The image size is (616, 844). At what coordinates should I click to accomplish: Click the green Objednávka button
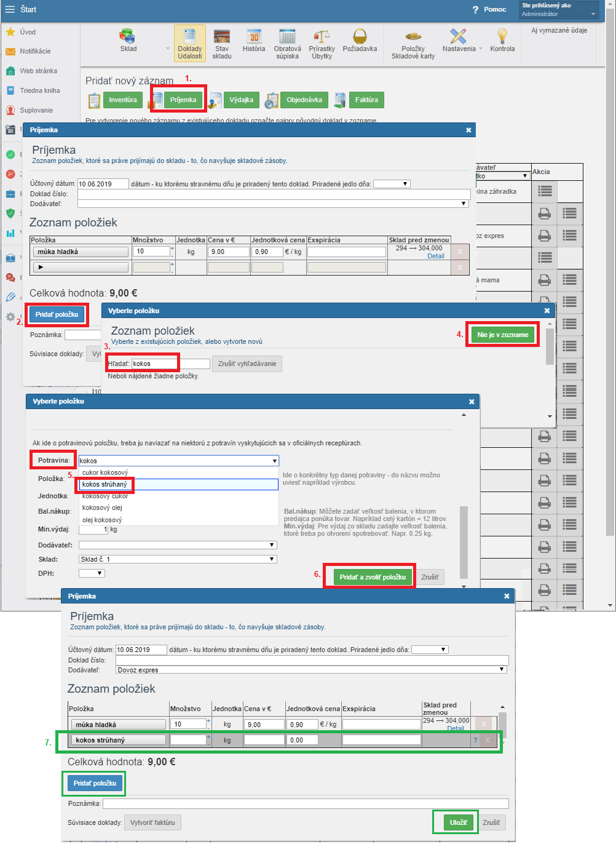click(304, 100)
